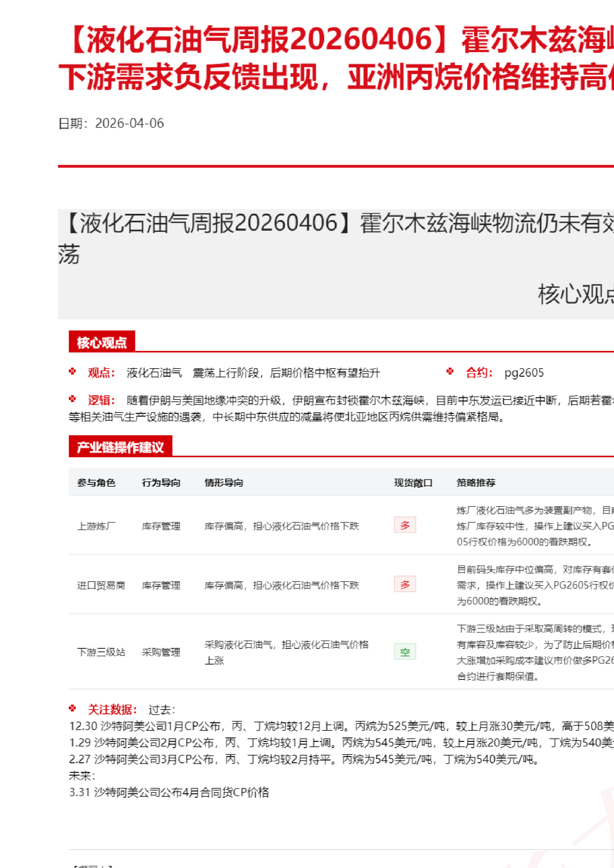Viewport: 614px width, 868px height.
Task: Click the line 3.31 沙特阿美公司公布4月合同货CP价格
Action: click(169, 792)
